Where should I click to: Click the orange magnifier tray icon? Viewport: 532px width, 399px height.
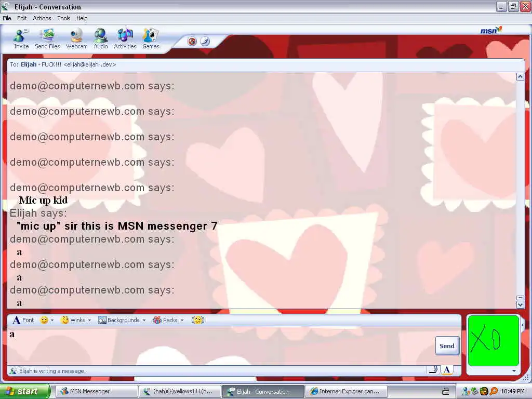pyautogui.click(x=494, y=392)
